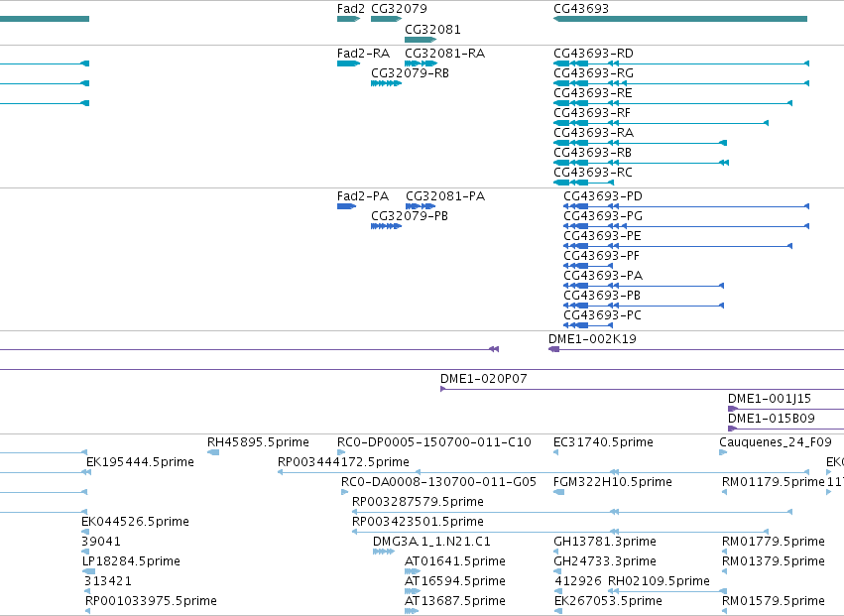Click the DME1-015B09 clone label

772,420
